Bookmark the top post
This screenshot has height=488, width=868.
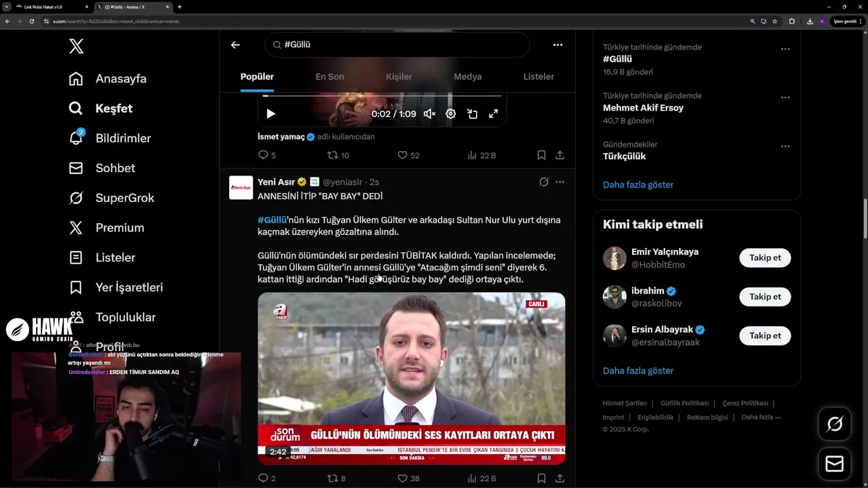point(541,155)
